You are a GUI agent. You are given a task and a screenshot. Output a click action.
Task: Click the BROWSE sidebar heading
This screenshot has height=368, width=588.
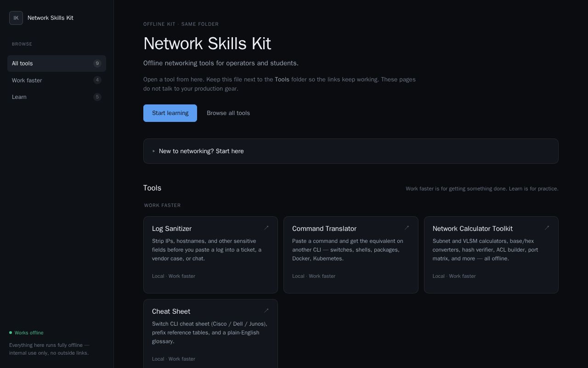[x=22, y=44]
